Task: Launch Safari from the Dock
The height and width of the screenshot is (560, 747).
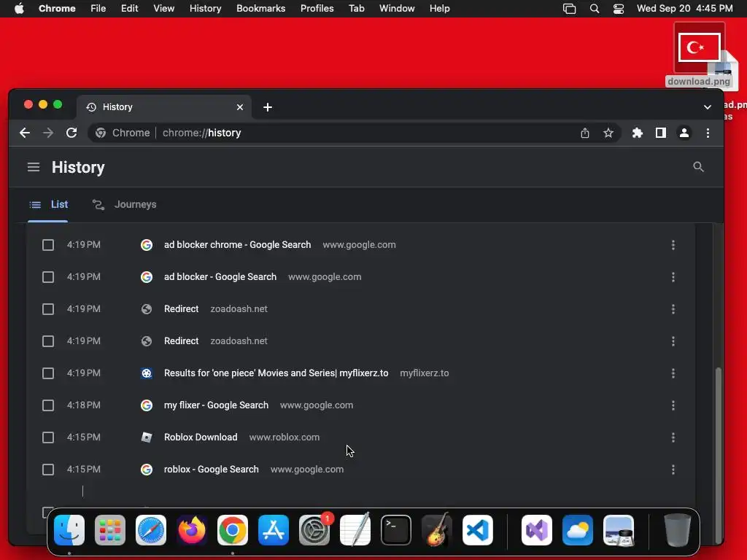Action: [151, 530]
